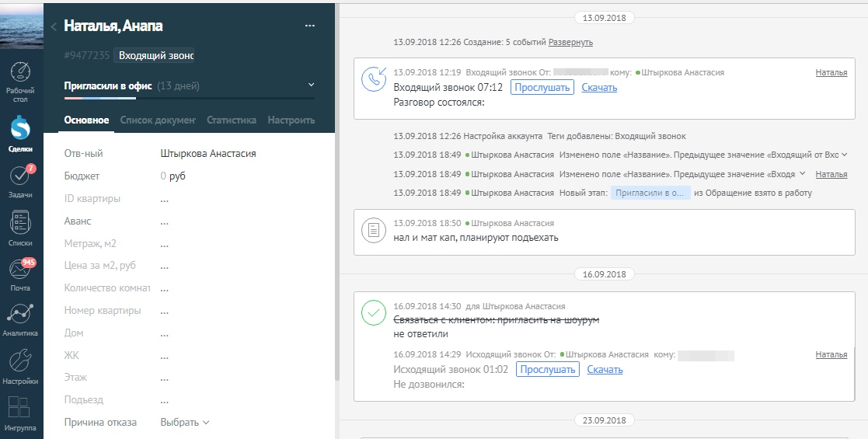868x439 pixels.
Task: Click Аванс field value
Action: coord(165,221)
